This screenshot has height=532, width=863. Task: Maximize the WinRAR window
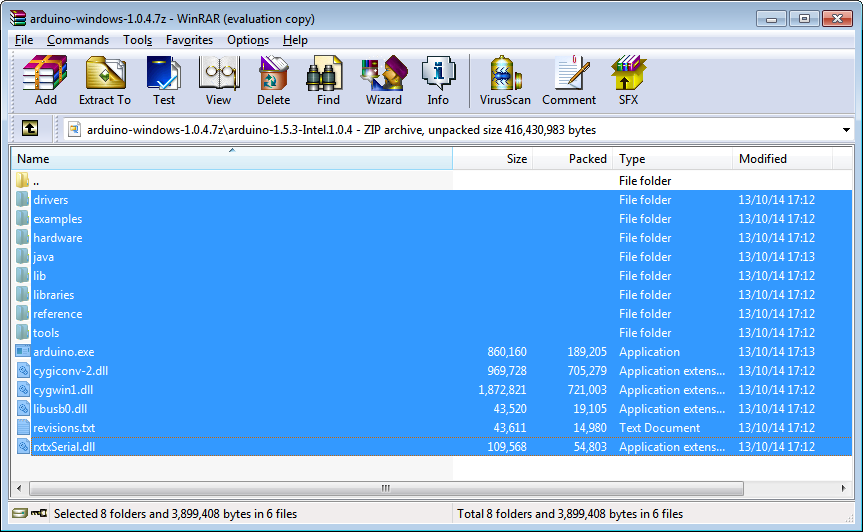click(804, 18)
